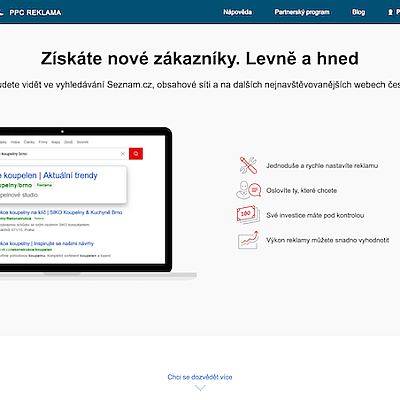The height and width of the screenshot is (400, 400).
Task: Click the Výkon reklamy můžete snadno vyhodnotit text
Action: [x=328, y=240]
